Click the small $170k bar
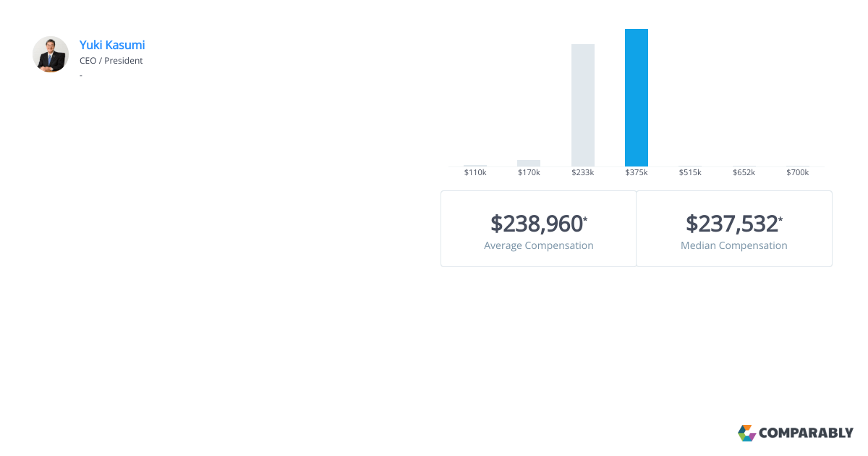 click(529, 164)
